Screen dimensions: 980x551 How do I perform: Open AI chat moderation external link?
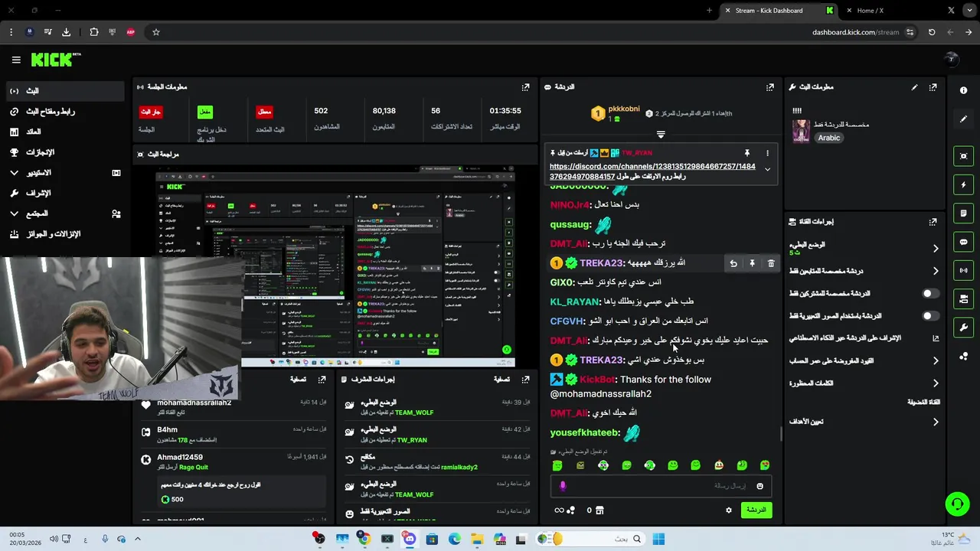click(936, 338)
